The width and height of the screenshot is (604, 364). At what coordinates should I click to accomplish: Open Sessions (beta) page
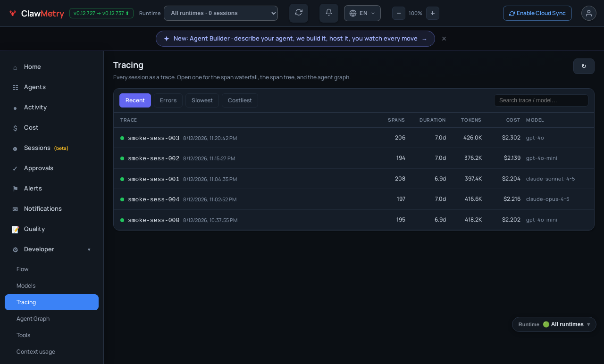[x=52, y=148]
